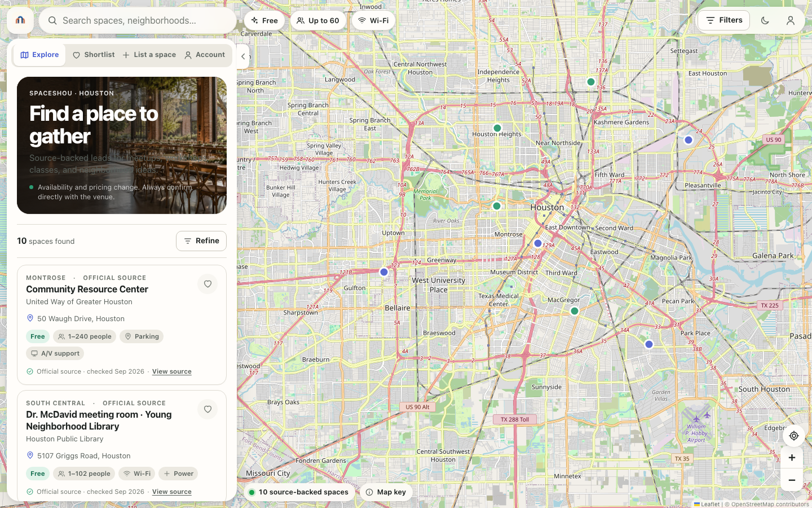
Task: Switch to dark mode via moon icon
Action: [765, 20]
